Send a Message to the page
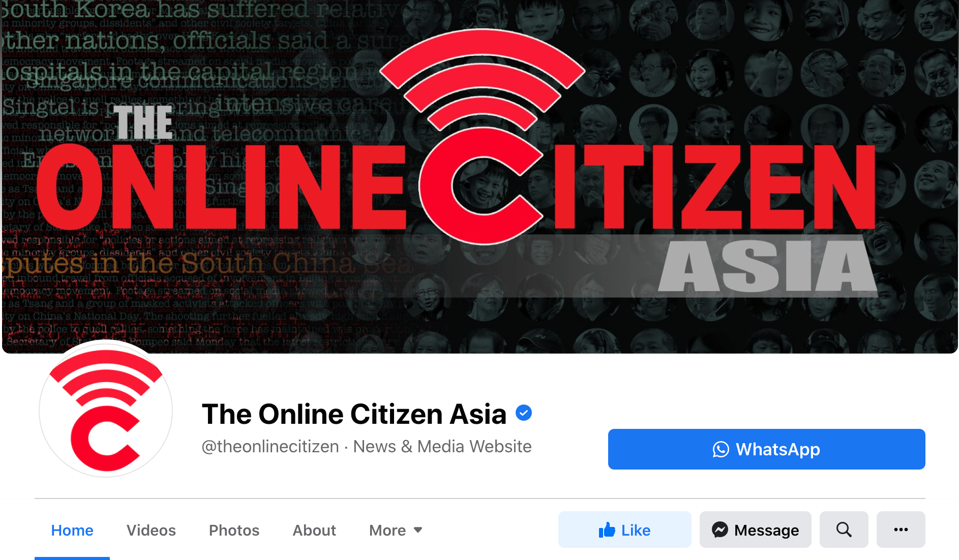Viewport: 959px width, 560px height. click(756, 530)
